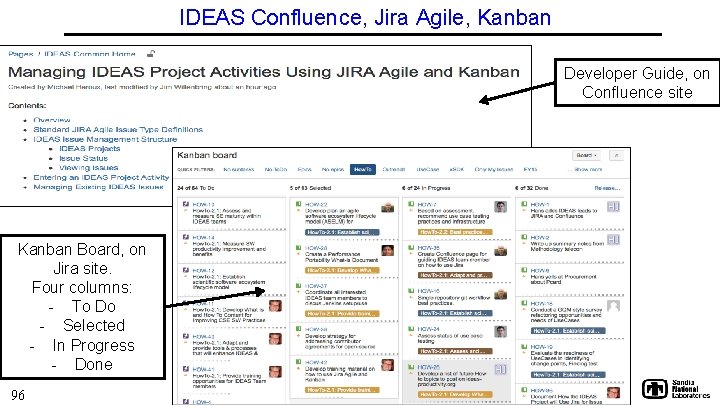
Task: Click the lock icon beside IDEAS Common Home
Action: click(x=151, y=54)
